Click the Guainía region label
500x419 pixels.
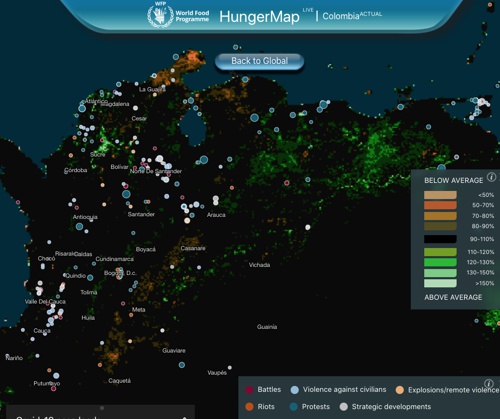(x=267, y=327)
